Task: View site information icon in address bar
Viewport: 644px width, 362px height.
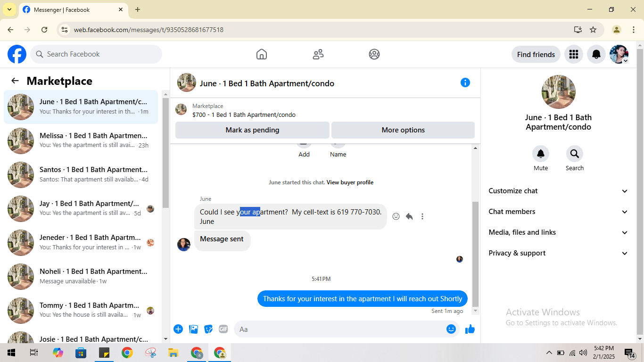Action: coord(65,30)
